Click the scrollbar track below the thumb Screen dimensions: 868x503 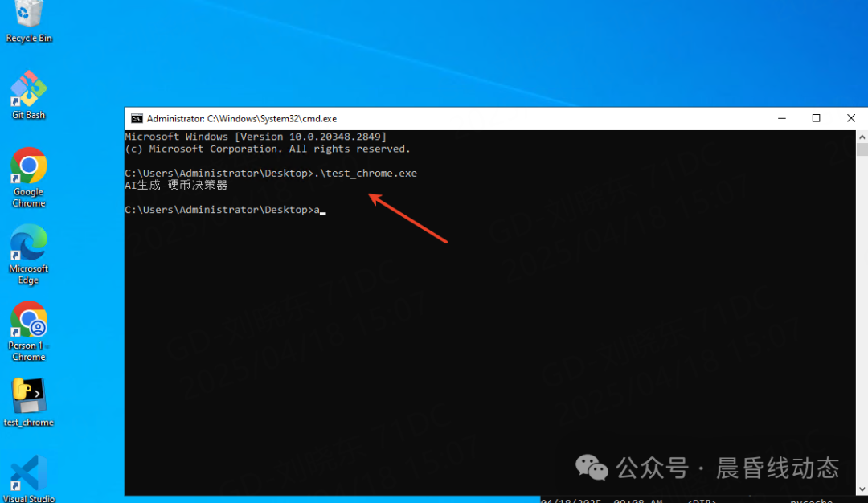click(862, 321)
